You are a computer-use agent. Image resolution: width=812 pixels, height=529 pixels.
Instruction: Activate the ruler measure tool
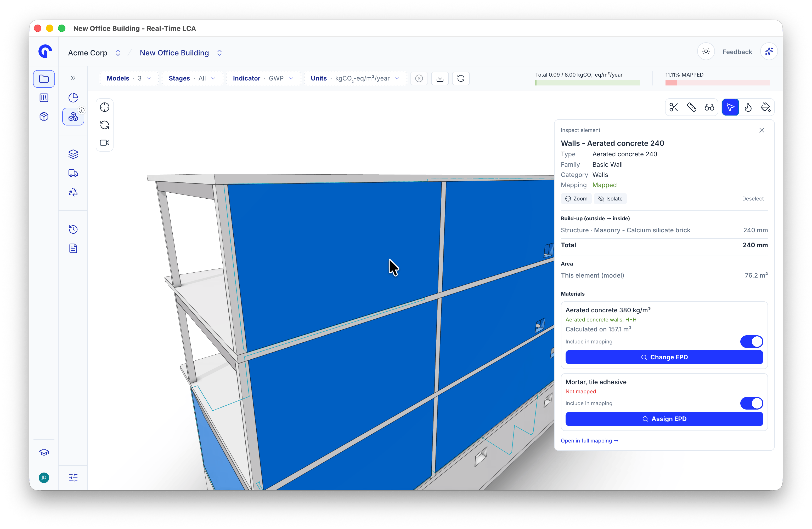tap(692, 107)
